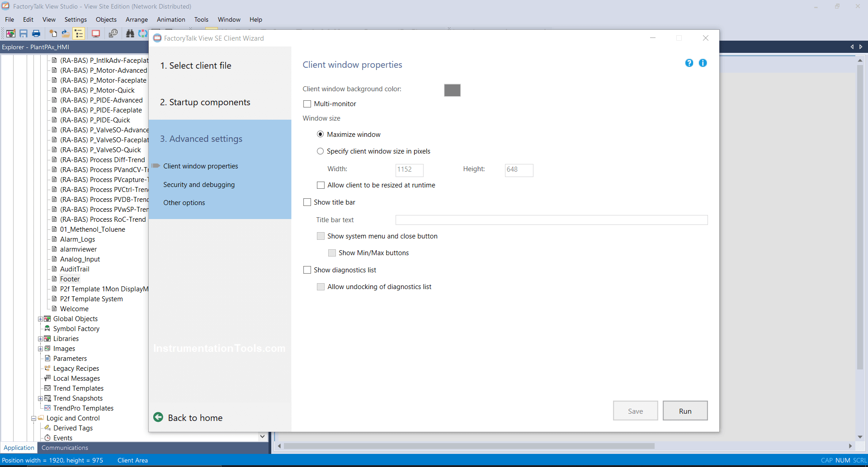Open the File menu
The width and height of the screenshot is (868, 467).
[9, 19]
